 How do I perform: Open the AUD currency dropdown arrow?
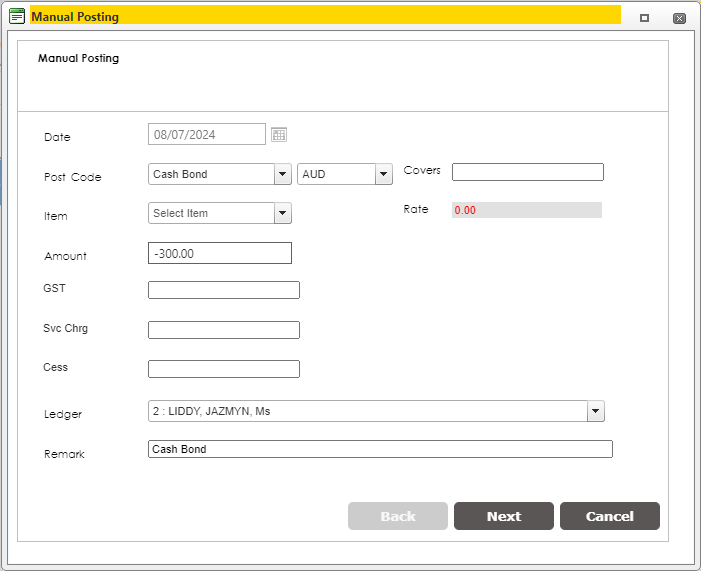[384, 174]
